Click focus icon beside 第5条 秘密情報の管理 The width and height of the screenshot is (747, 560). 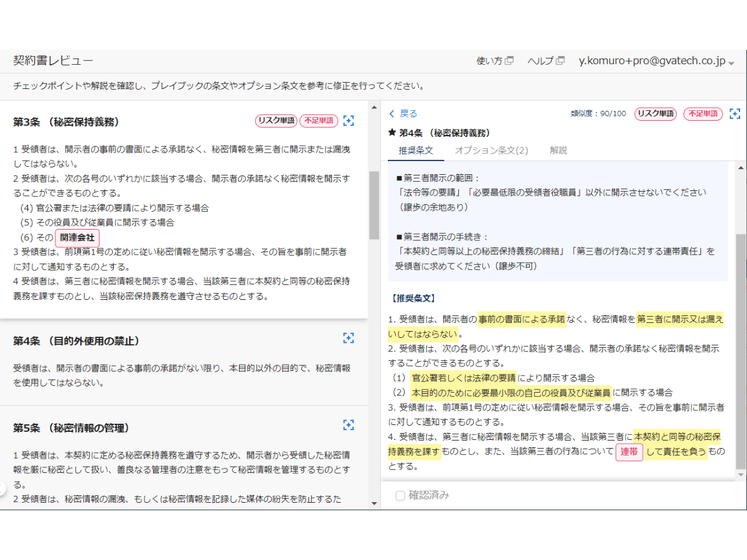349,425
